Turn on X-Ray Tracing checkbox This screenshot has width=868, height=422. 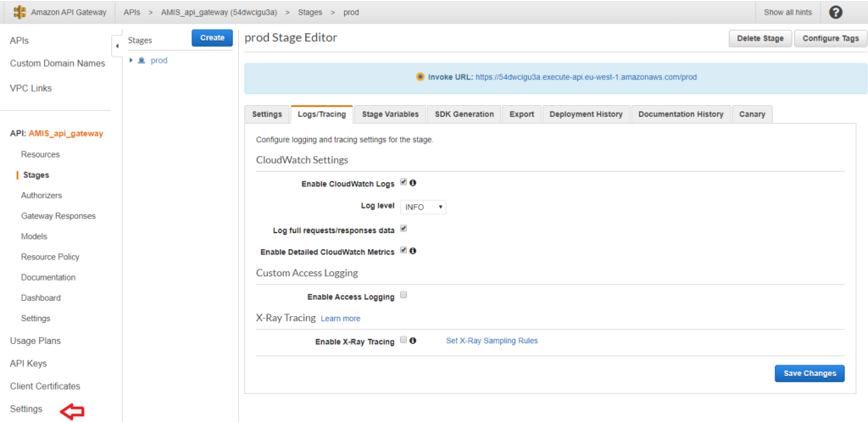tap(403, 341)
